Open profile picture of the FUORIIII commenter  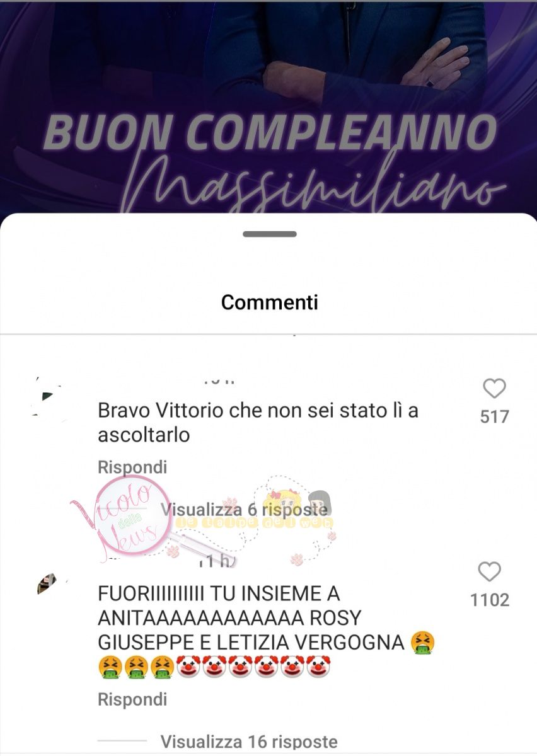tap(47, 584)
